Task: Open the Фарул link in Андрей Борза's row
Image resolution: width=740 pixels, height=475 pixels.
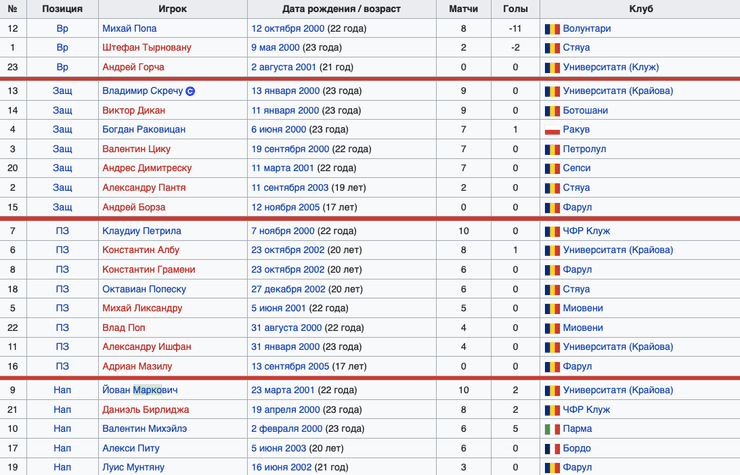Action: tap(577, 207)
